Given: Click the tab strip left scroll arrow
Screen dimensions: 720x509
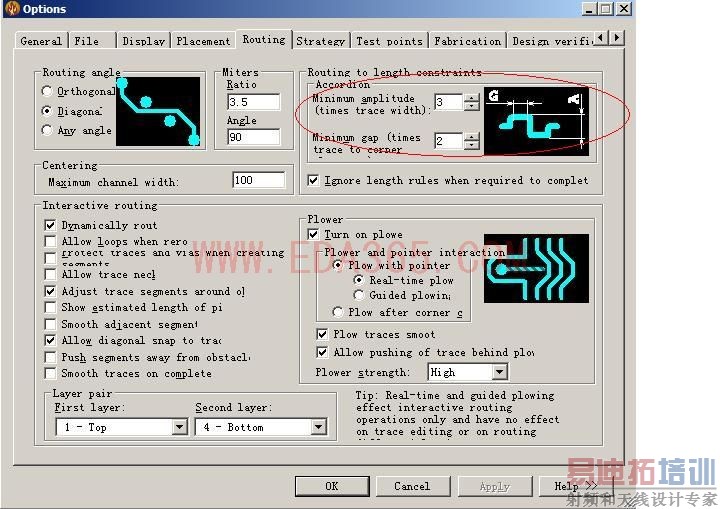Looking at the screenshot, I should tap(601, 38).
